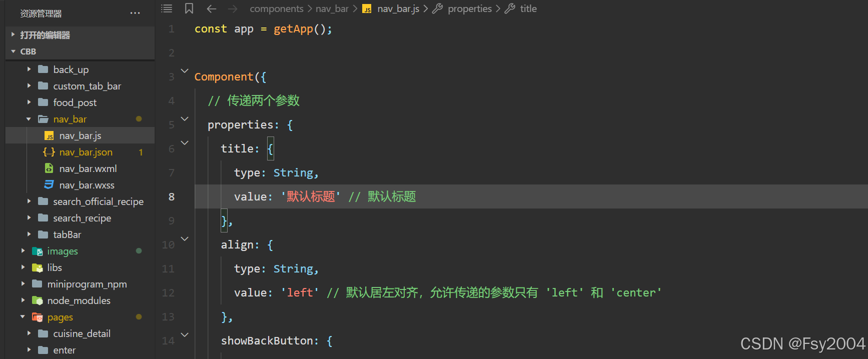868x359 pixels.
Task: Click the node_modules folder icon
Action: [38, 300]
